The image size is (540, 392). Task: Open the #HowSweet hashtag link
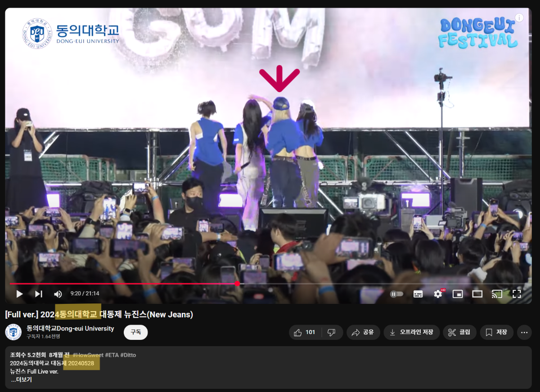[x=88, y=355]
